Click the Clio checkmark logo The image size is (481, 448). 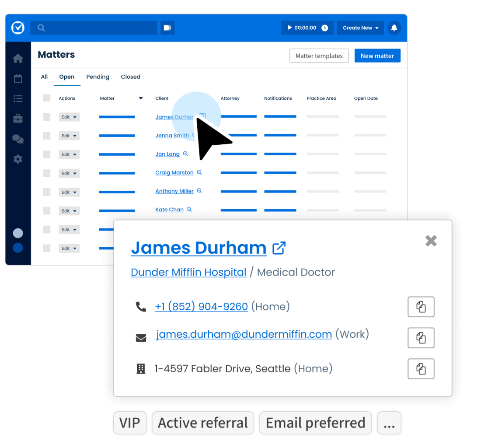(18, 28)
